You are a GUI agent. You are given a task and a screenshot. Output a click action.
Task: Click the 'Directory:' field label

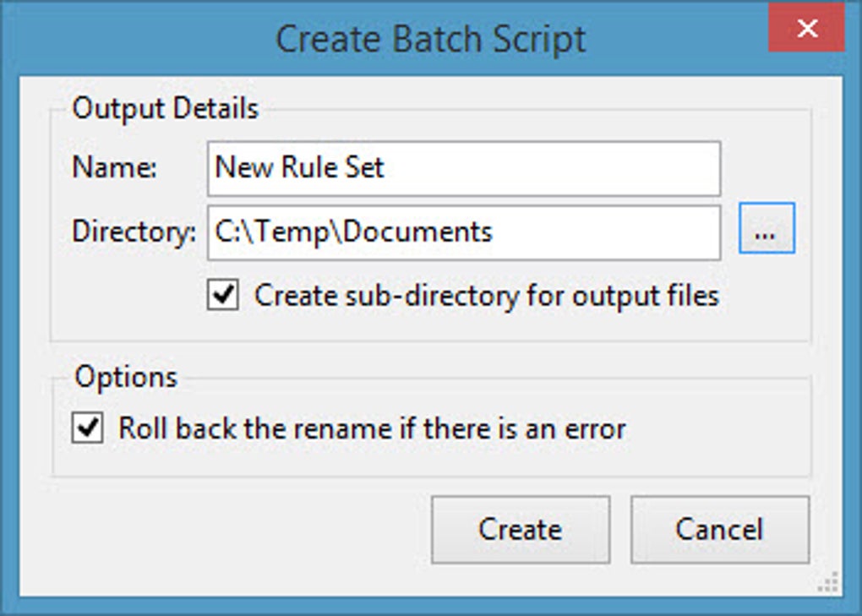tap(134, 232)
